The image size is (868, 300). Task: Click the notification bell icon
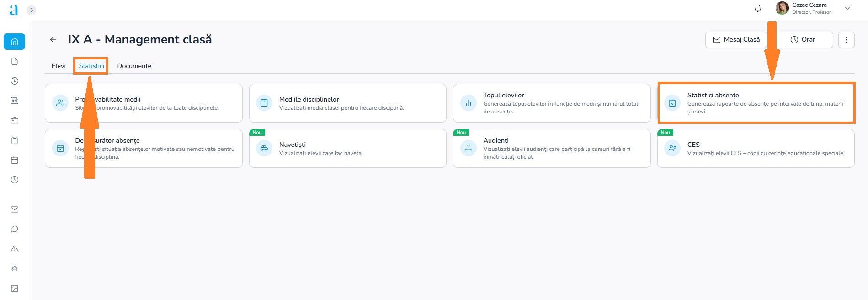757,8
